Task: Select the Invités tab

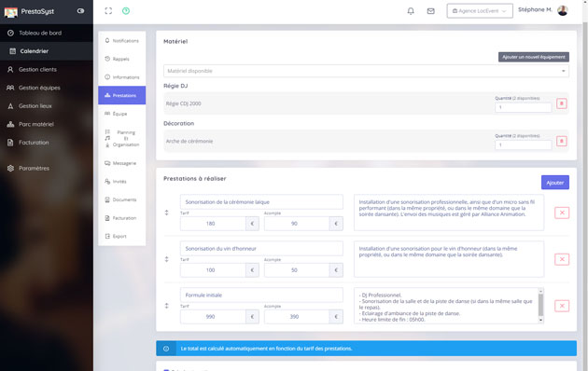Action: (122, 182)
